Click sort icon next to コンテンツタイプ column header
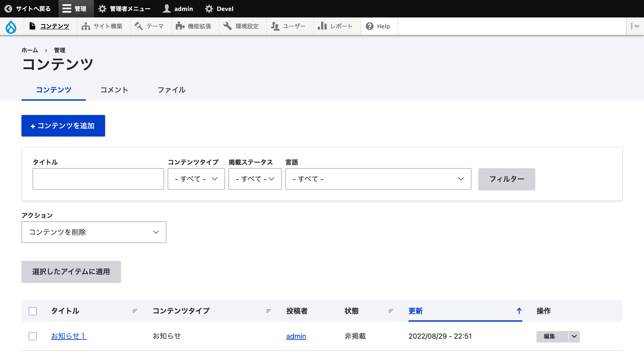Image resolution: width=644 pixels, height=353 pixels. (x=269, y=311)
